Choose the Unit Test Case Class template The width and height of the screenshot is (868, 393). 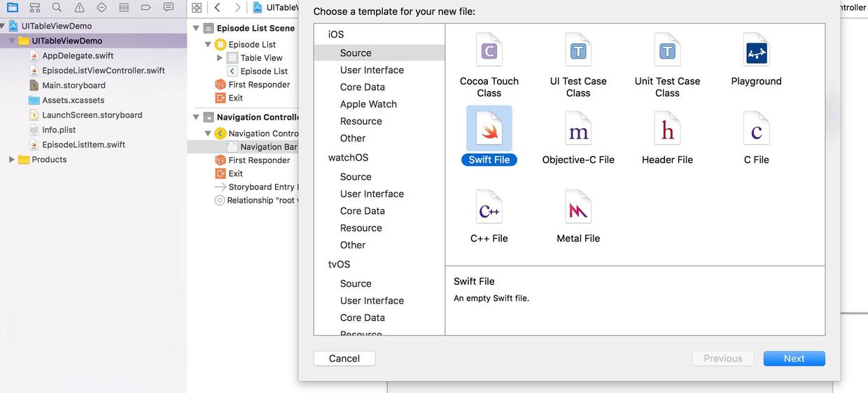pyautogui.click(x=667, y=66)
